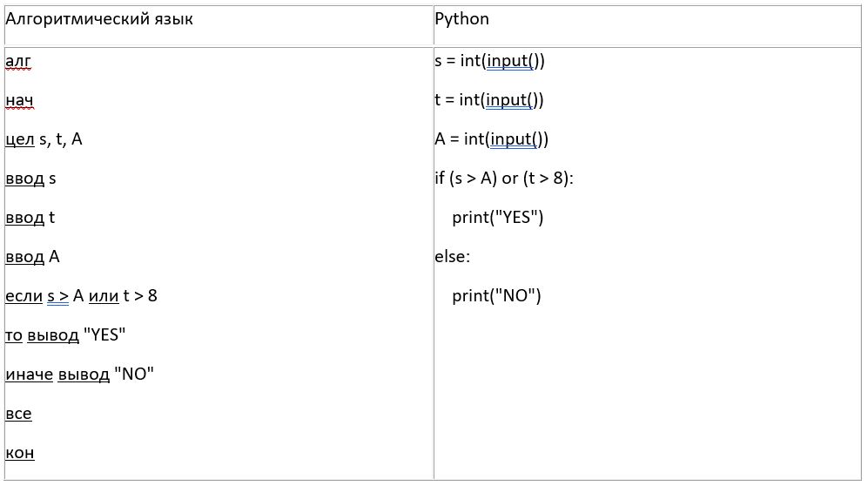Image resolution: width=868 pixels, height=486 pixels.
Task: Click the Python line "A = int(input())"
Action: pos(492,139)
